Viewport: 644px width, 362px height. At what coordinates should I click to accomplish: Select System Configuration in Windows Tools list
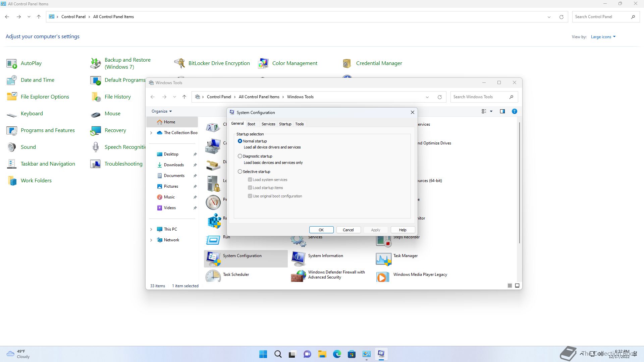pos(246,258)
